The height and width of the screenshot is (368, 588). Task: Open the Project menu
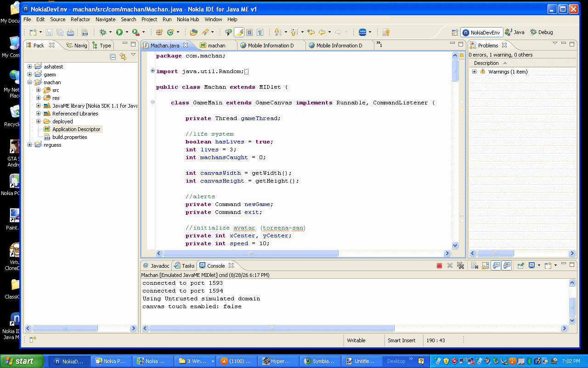(x=149, y=19)
